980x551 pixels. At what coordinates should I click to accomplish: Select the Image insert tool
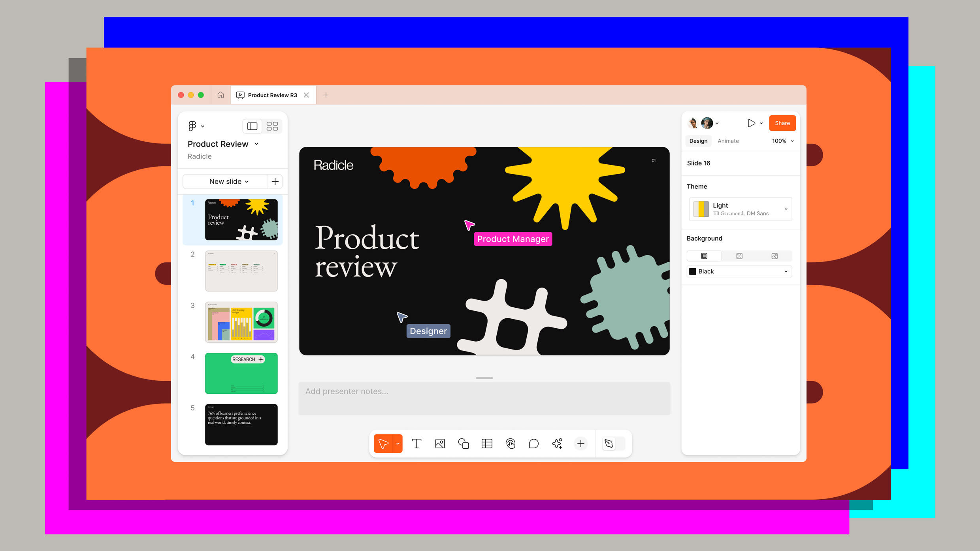440,443
